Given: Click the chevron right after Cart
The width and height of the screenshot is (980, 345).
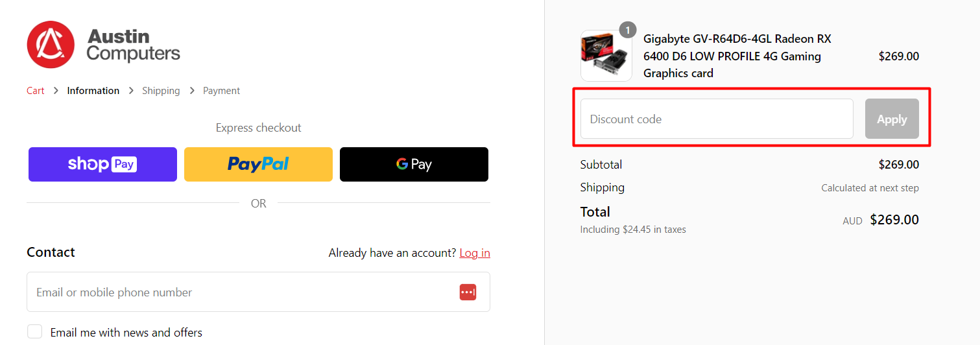Looking at the screenshot, I should click(x=56, y=91).
